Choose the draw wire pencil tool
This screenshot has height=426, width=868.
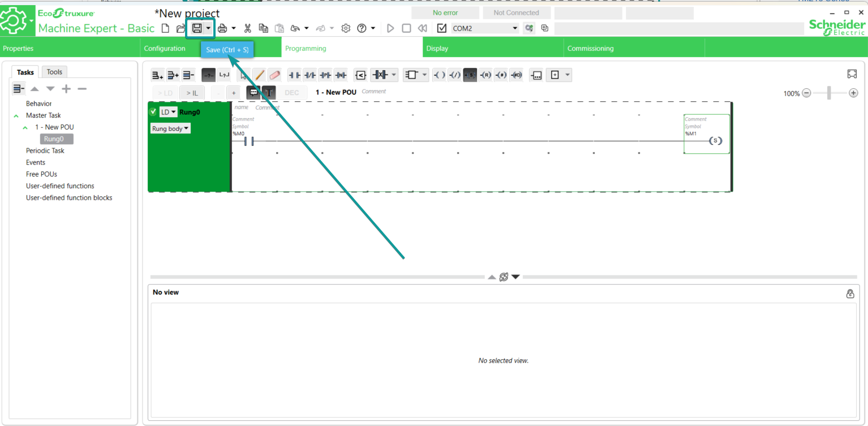tap(259, 75)
